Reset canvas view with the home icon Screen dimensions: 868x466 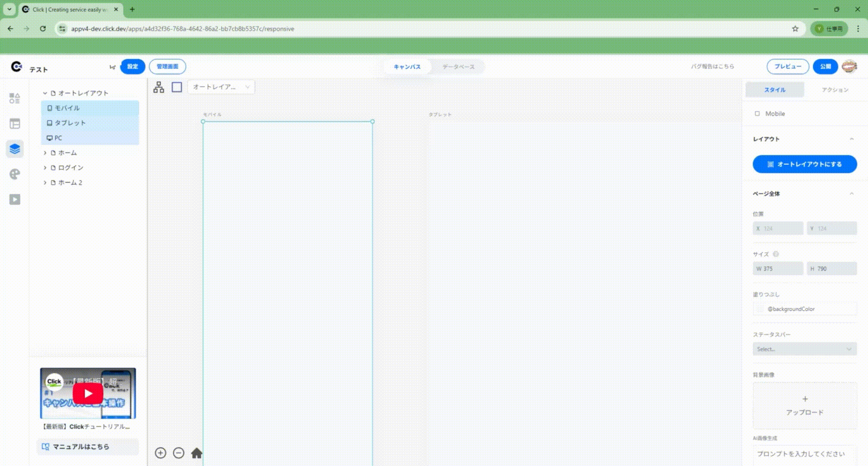click(x=196, y=453)
